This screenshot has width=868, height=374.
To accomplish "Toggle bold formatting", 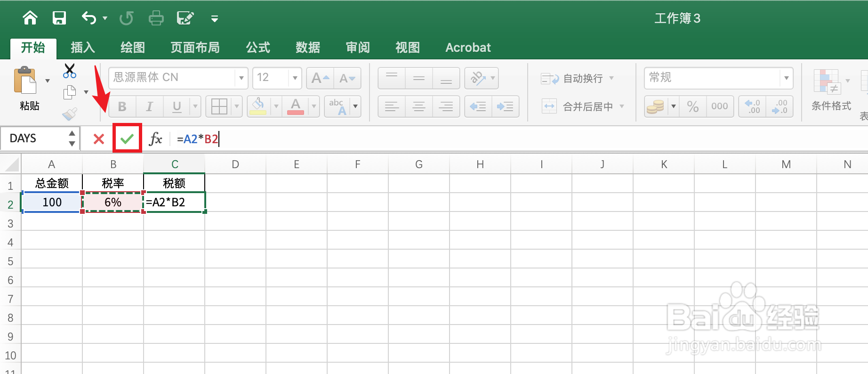I will coord(122,106).
